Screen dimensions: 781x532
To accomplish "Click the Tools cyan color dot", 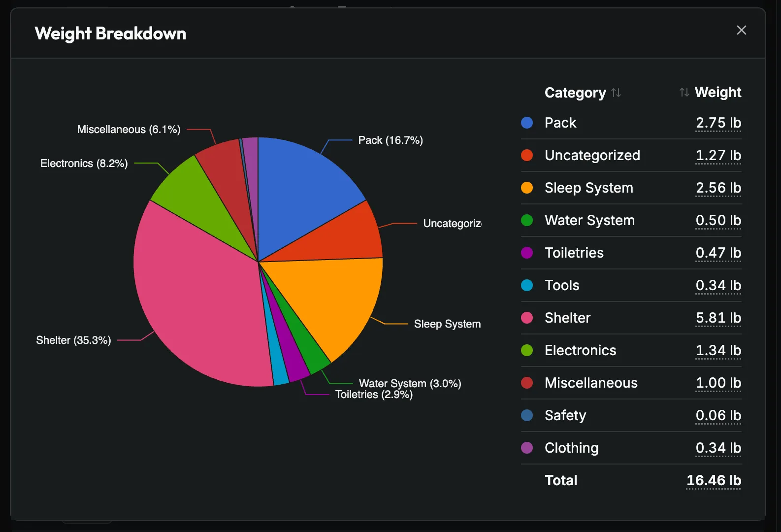I will [x=527, y=285].
